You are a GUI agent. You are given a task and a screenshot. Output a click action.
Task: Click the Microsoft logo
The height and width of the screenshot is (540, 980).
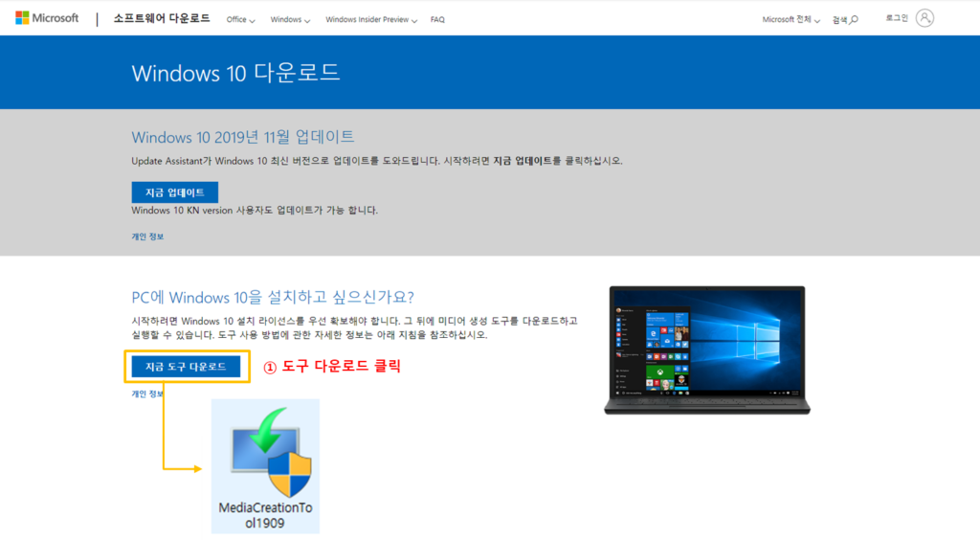pyautogui.click(x=47, y=18)
